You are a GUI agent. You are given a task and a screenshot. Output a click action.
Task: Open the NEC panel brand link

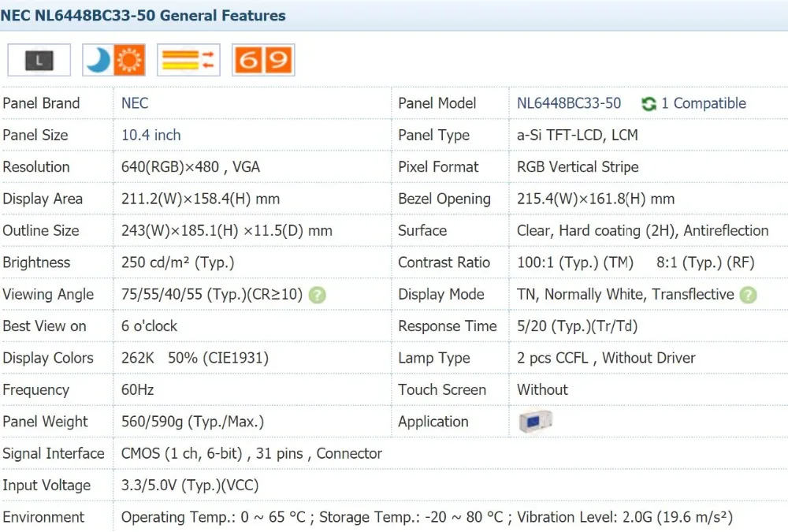(135, 103)
